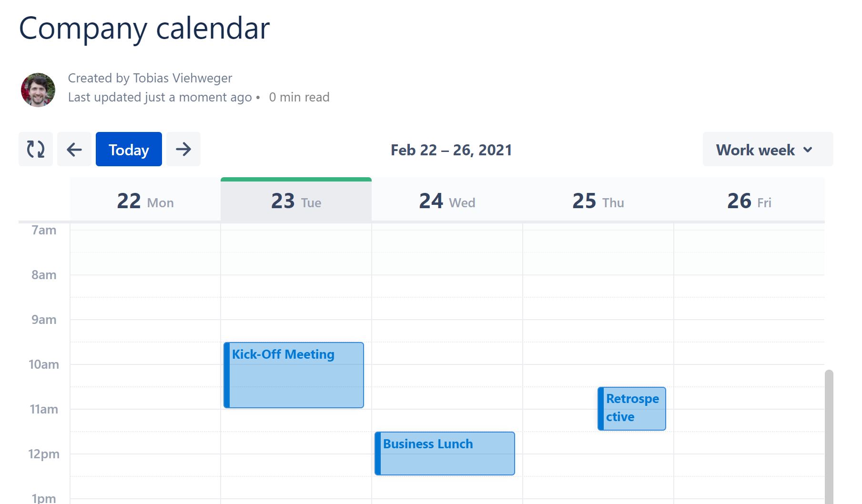862x504 pixels.
Task: Select the 24 Wed day header
Action: [447, 201]
